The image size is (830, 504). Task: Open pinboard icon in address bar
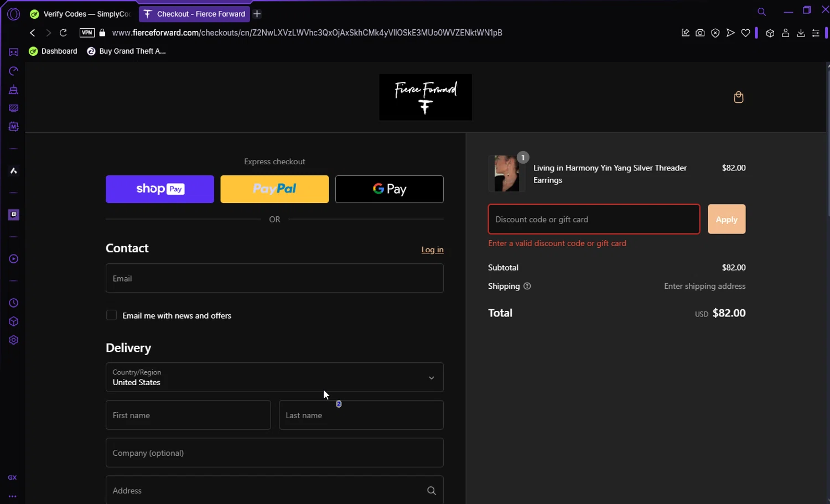685,33
